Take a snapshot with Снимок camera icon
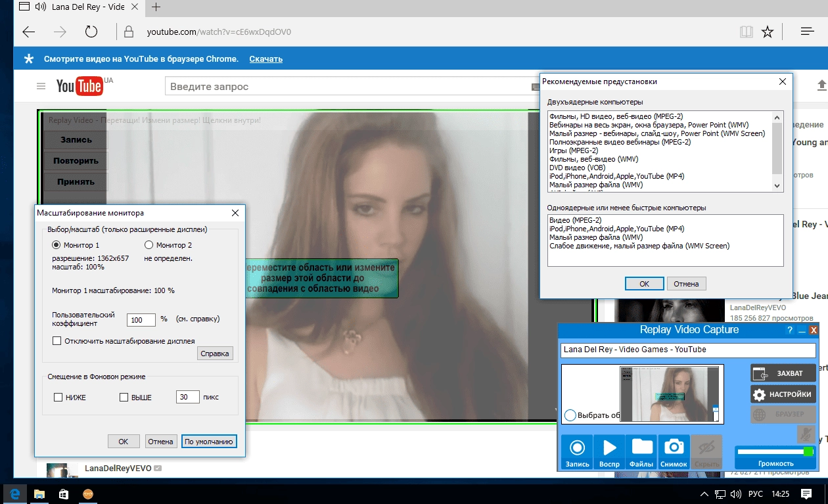The width and height of the screenshot is (828, 504). [674, 452]
